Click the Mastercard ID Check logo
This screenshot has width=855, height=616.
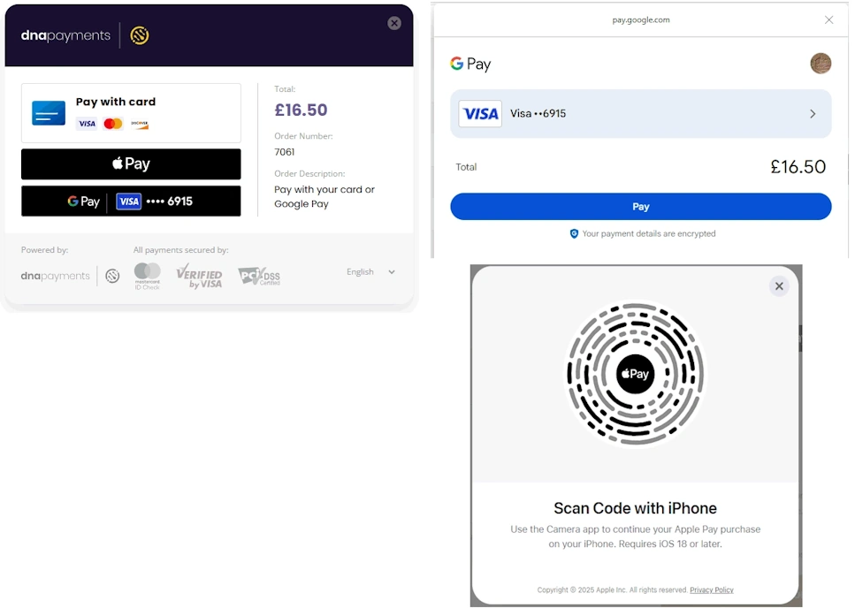point(148,276)
